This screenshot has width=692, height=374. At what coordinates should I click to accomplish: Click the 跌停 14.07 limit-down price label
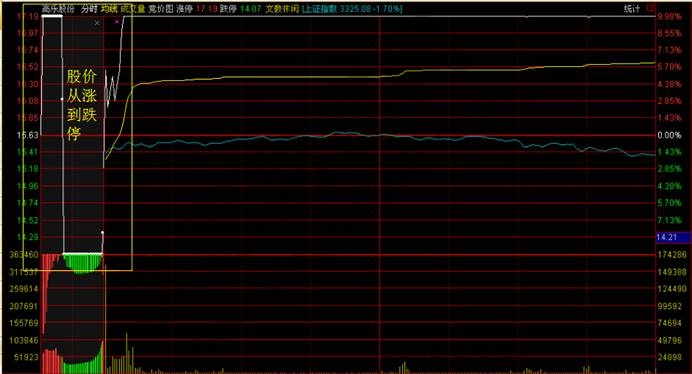[241, 8]
